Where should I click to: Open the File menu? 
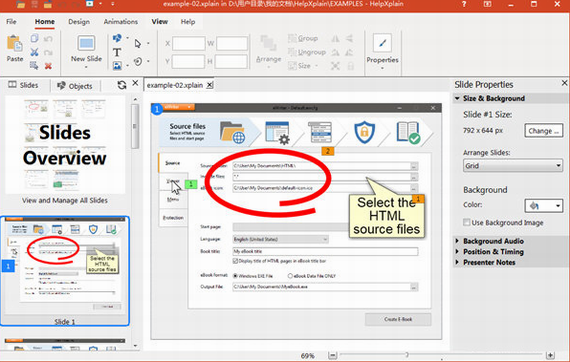[11, 22]
